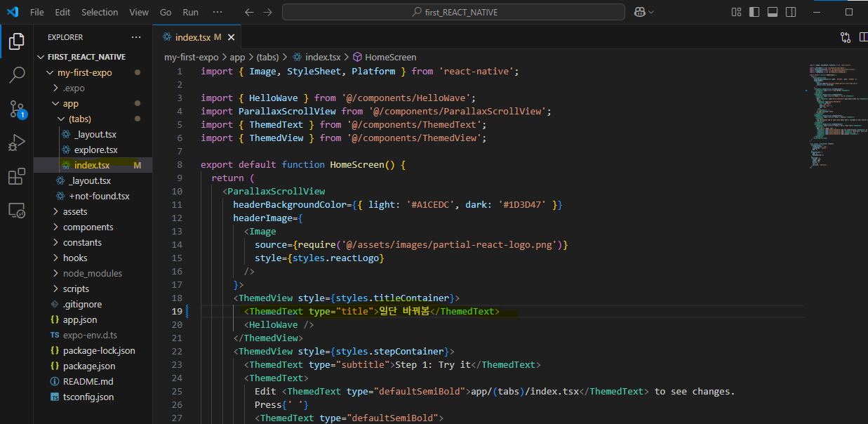Image resolution: width=868 pixels, height=424 pixels.
Task: Go back using the left arrow
Action: tap(249, 12)
